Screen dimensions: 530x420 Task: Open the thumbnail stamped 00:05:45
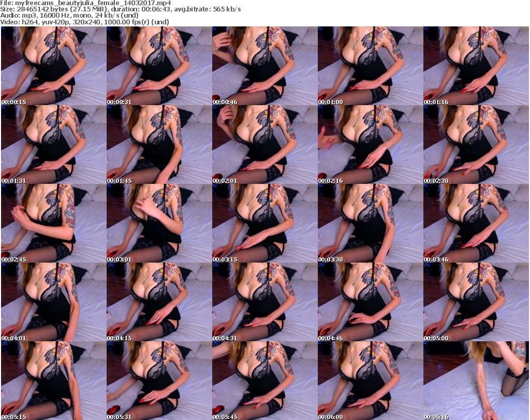coord(264,381)
